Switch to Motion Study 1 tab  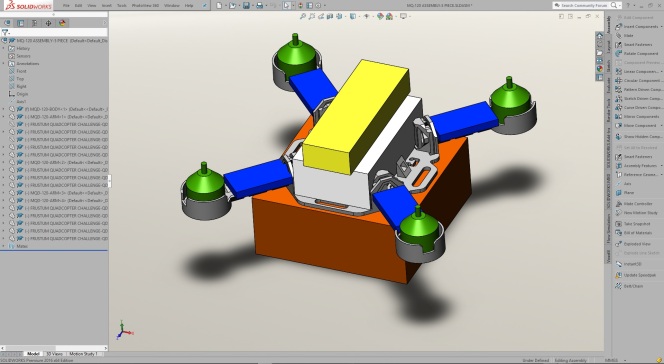[83, 354]
